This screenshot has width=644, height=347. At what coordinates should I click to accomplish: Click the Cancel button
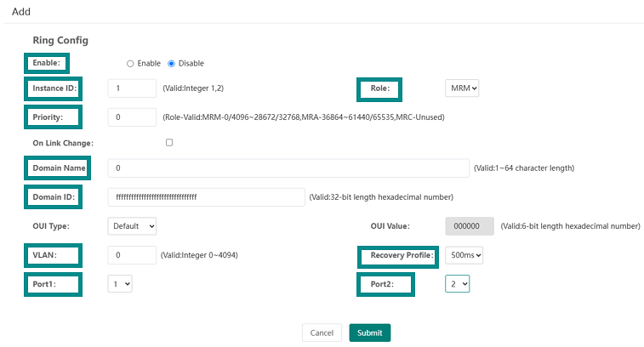coord(322,333)
